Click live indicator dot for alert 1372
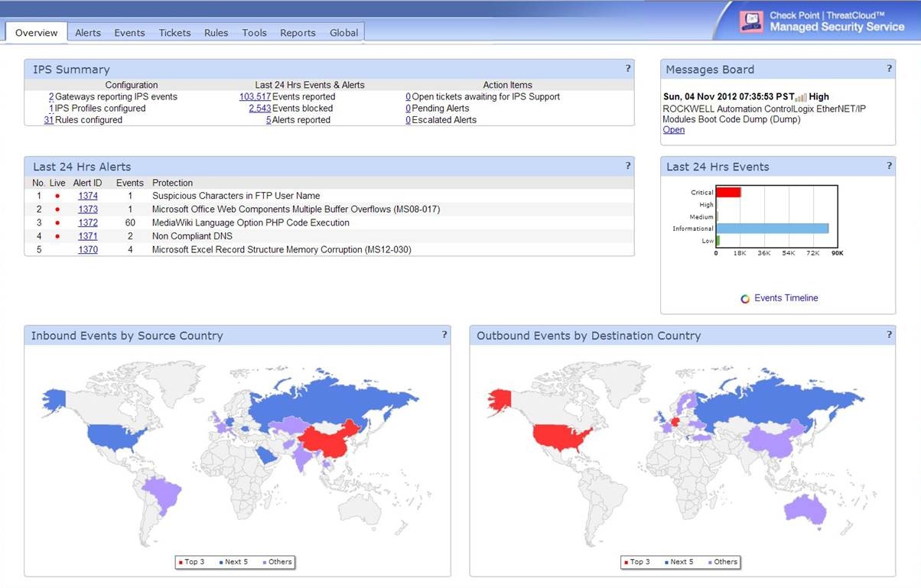Viewport: 921px width, 588px height. click(x=57, y=223)
